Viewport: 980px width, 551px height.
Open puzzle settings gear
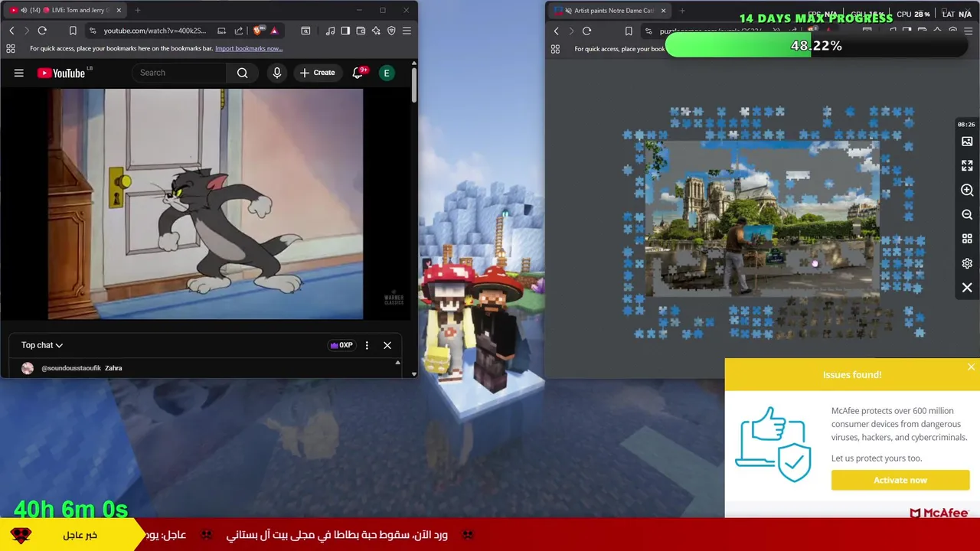click(967, 263)
